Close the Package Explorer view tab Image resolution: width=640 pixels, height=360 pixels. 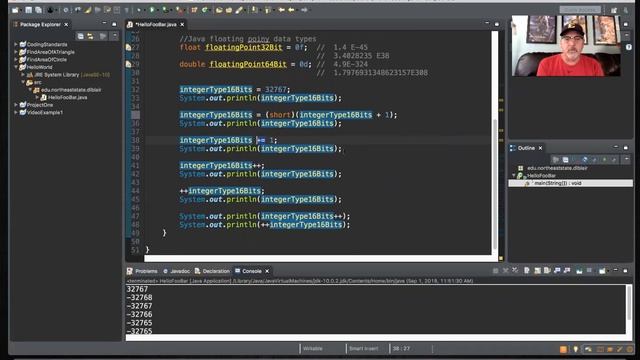[x=66, y=24]
